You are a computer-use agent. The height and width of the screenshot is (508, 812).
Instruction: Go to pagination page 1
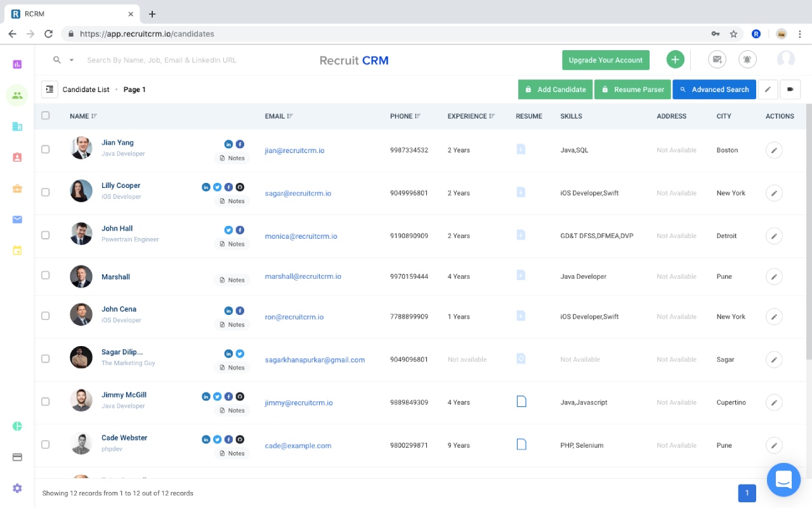pos(747,493)
